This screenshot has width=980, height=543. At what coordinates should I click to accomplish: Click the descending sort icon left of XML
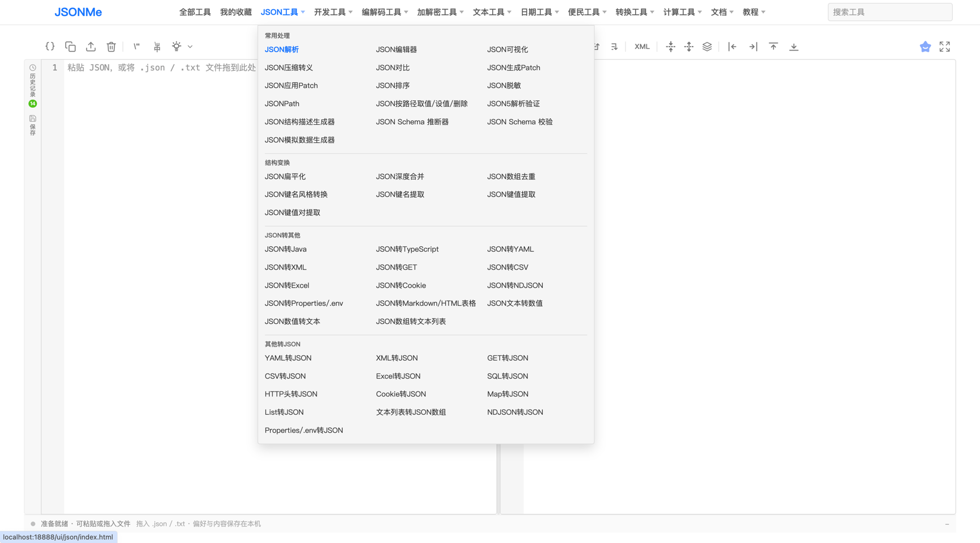[x=615, y=47]
